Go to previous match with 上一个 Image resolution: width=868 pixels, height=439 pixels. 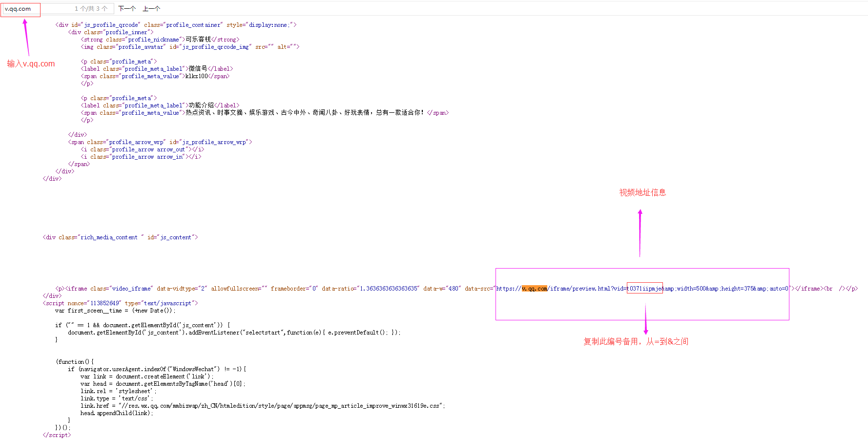[x=151, y=9]
